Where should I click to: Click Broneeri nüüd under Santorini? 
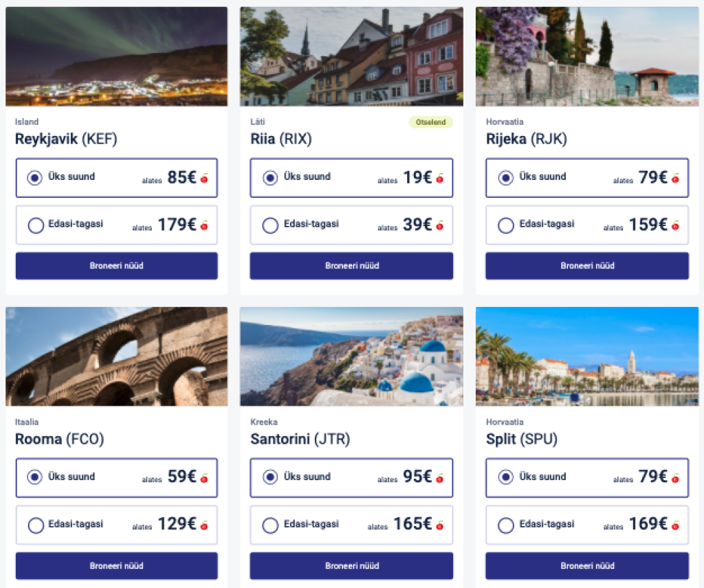coord(351,566)
